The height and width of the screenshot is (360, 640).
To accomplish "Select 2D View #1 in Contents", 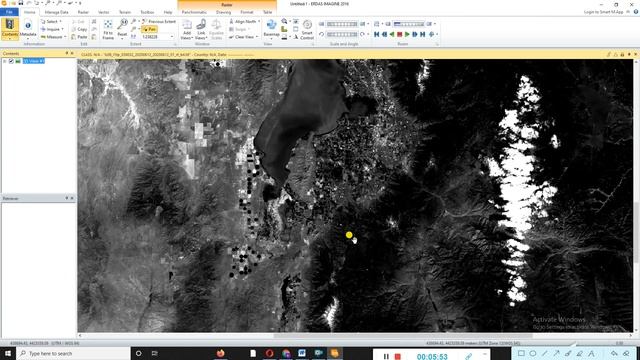I will pos(34,61).
